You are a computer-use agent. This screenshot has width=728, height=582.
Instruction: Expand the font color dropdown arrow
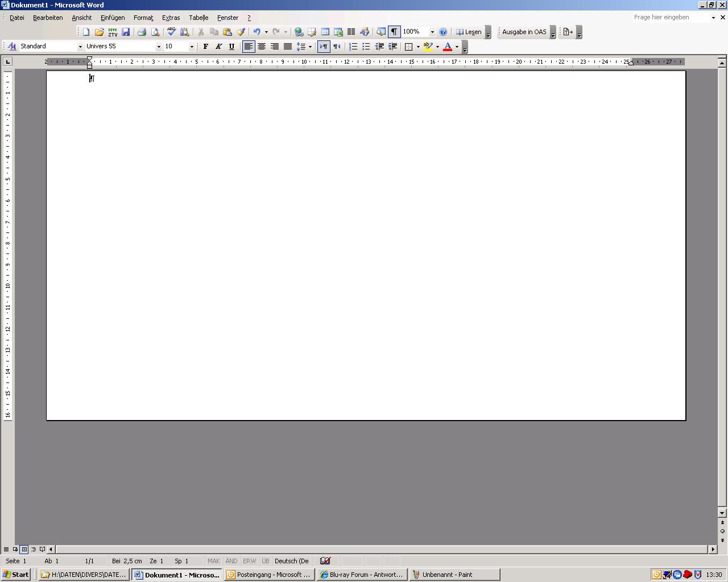457,47
